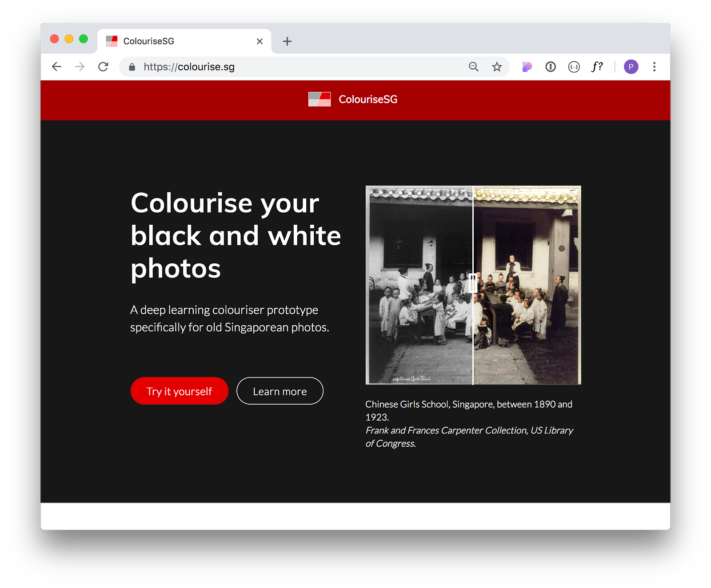The height and width of the screenshot is (588, 711).
Task: Maximize the window with the green button
Action: point(84,39)
